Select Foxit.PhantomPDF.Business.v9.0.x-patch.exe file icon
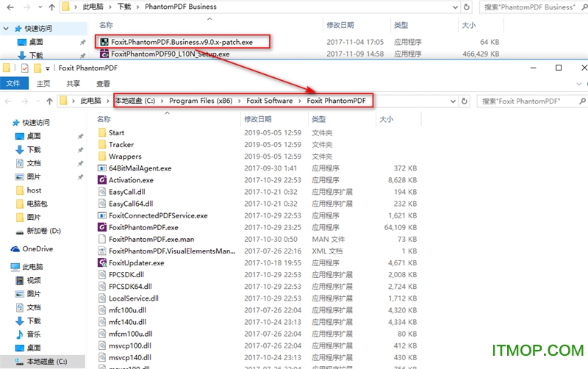The image size is (588, 369). pyautogui.click(x=104, y=42)
